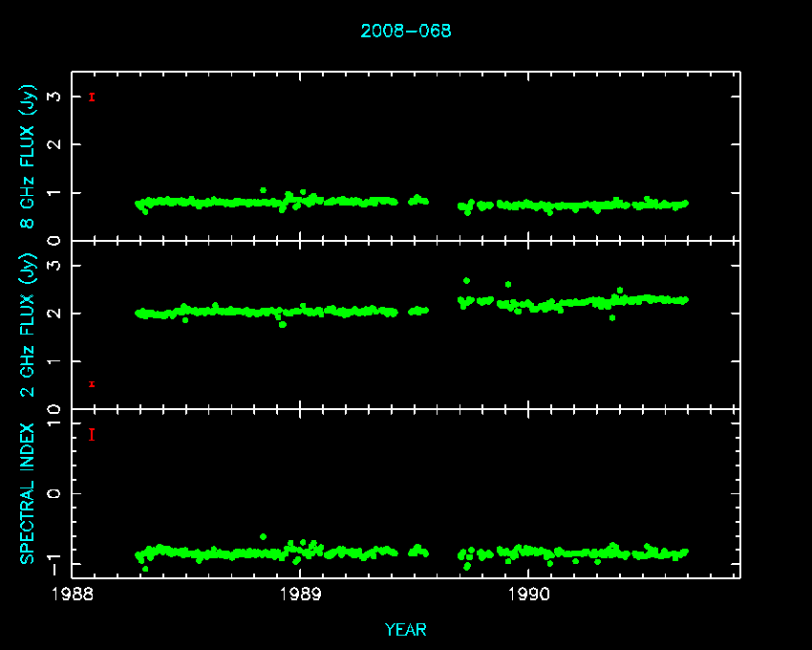
Task: Select the 1990 tick label on x-axis
Action: [529, 595]
